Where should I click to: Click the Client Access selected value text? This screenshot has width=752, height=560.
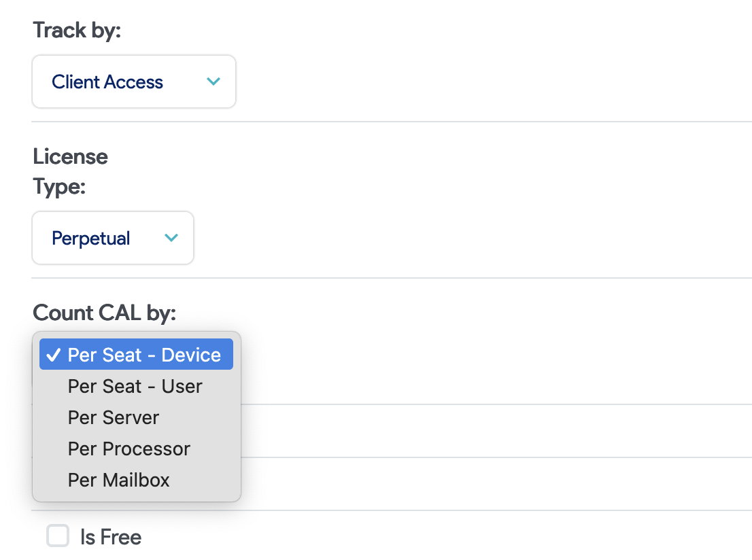click(107, 82)
